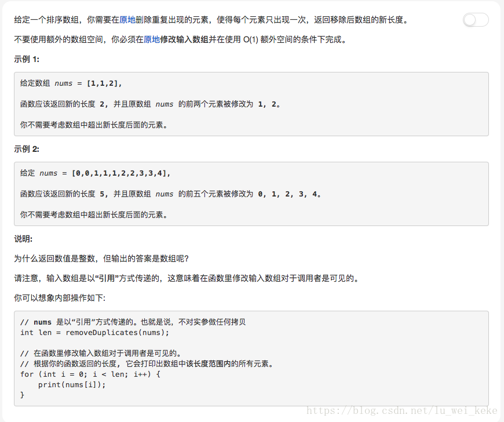The width and height of the screenshot is (504, 422).
Task: Click line 函数应该返回新的长度 2
Action: pyautogui.click(x=150, y=104)
